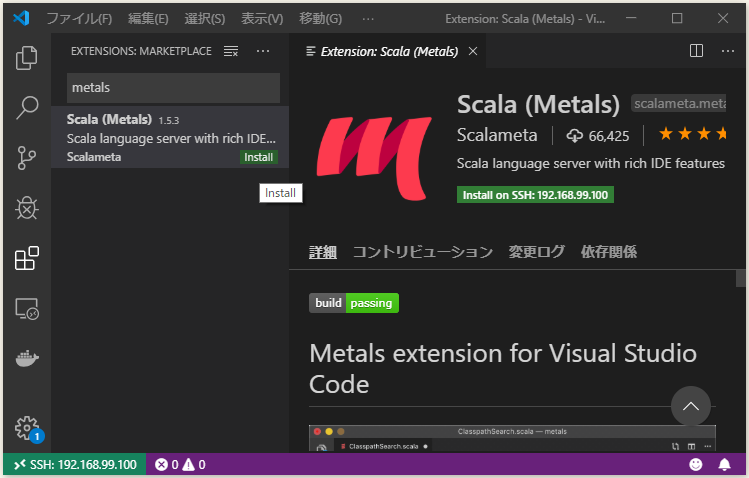Image resolution: width=749 pixels, height=478 pixels.
Task: Open the Explorer view in activity bar
Action: coord(27,58)
